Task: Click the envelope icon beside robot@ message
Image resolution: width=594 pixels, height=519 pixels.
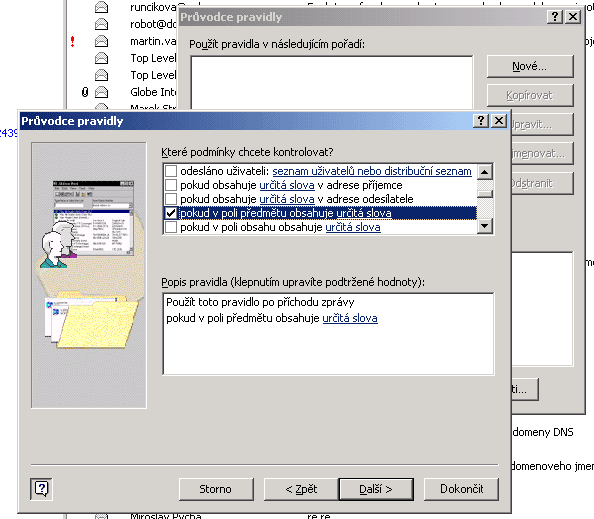Action: pyautogui.click(x=101, y=24)
